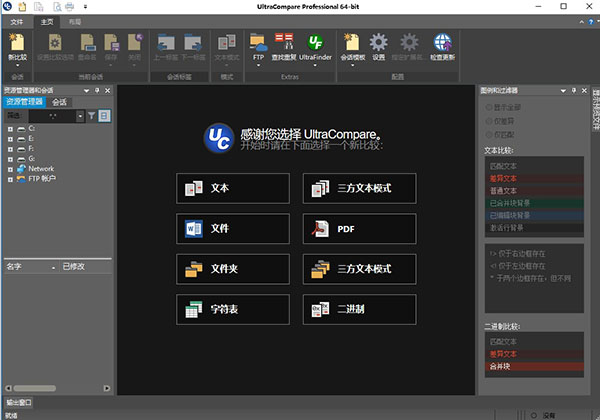
Task: Click the 查找重复 find duplicates icon
Action: point(284,41)
